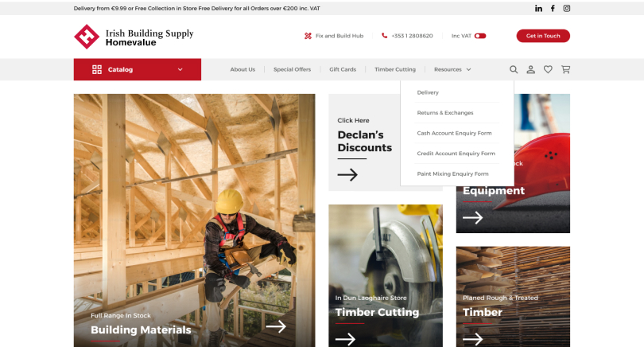Open the Building Materials image tile
This screenshot has width=644, height=347.
[194, 220]
